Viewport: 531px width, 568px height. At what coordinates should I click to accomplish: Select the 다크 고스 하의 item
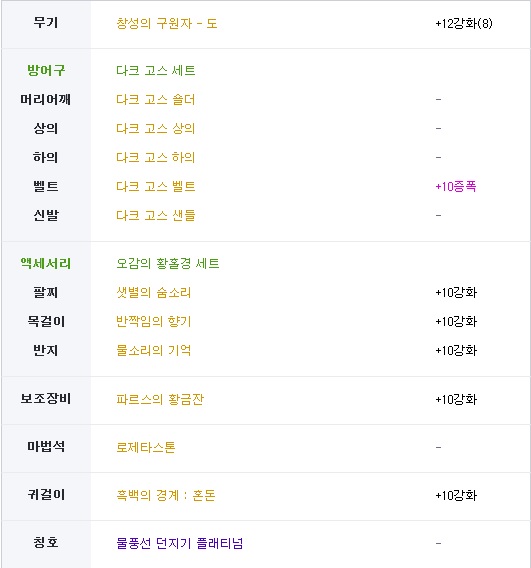point(156,157)
